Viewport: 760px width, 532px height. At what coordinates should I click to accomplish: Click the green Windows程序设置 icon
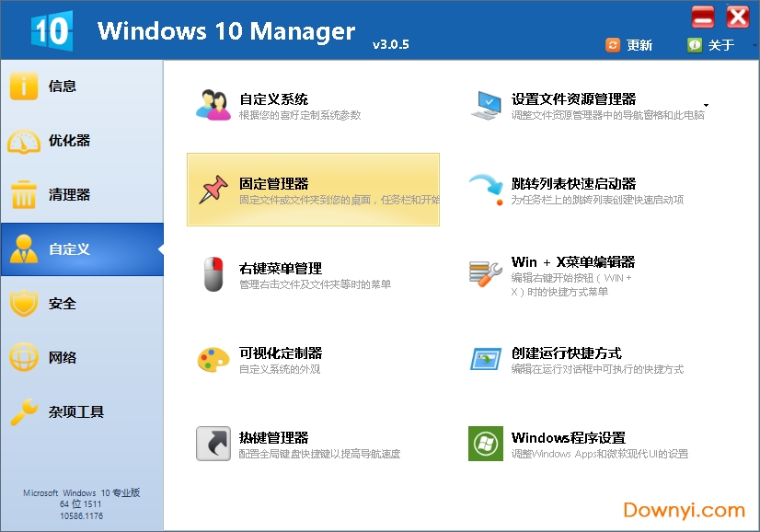pyautogui.click(x=486, y=444)
